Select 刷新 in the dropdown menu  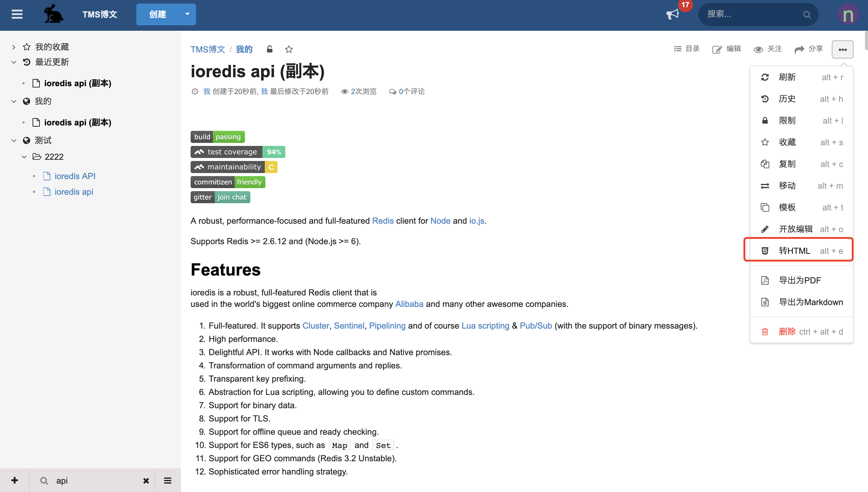coord(801,77)
